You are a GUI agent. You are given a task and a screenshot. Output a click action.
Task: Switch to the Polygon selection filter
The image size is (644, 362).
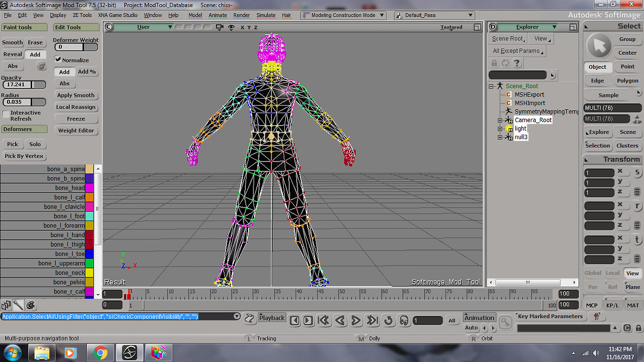pyautogui.click(x=627, y=80)
